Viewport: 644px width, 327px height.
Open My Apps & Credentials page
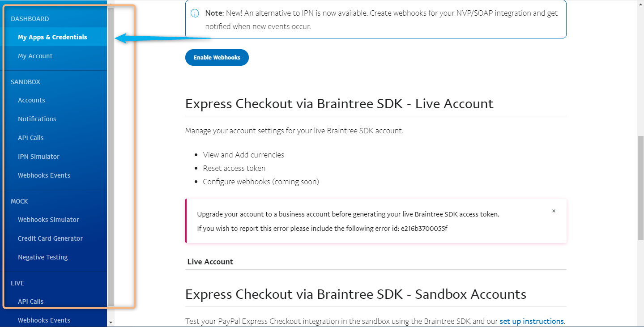click(x=53, y=37)
